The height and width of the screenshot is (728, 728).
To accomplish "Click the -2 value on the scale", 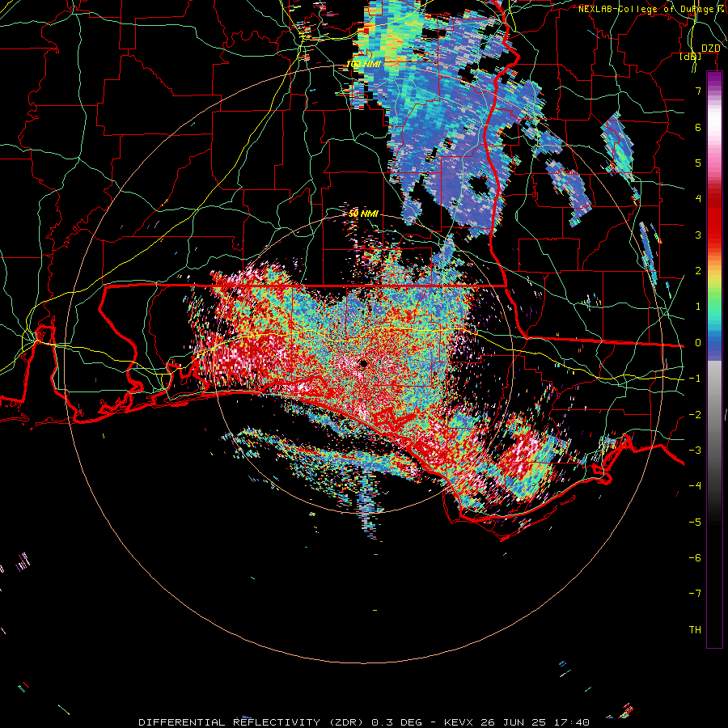I will (x=695, y=414).
